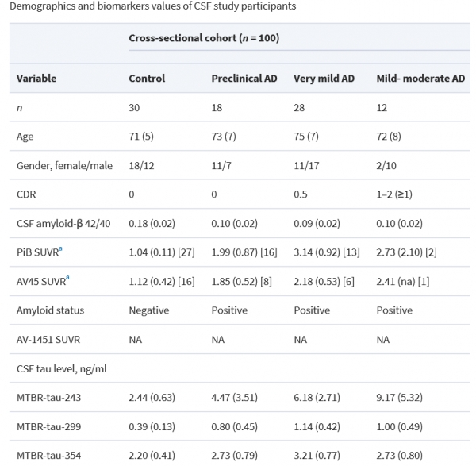Image resolution: width=476 pixels, height=466 pixels.
Task: Click the Very mild AD column header
Action: tap(324, 79)
